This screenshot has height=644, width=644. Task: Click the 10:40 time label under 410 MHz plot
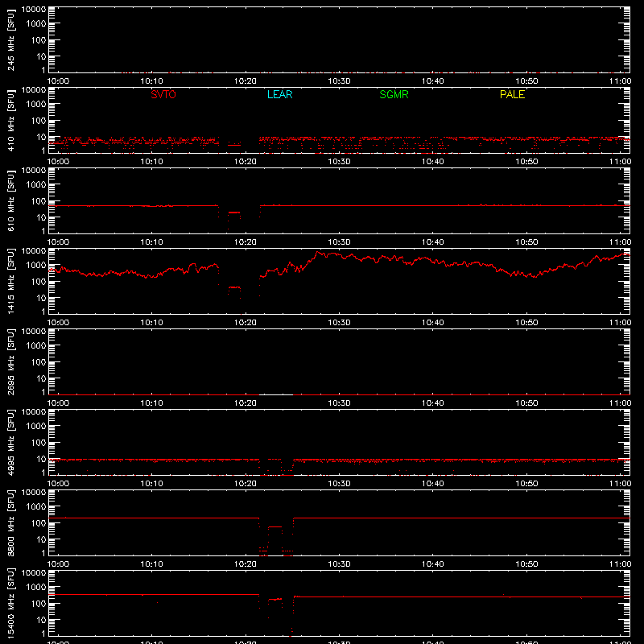click(433, 162)
